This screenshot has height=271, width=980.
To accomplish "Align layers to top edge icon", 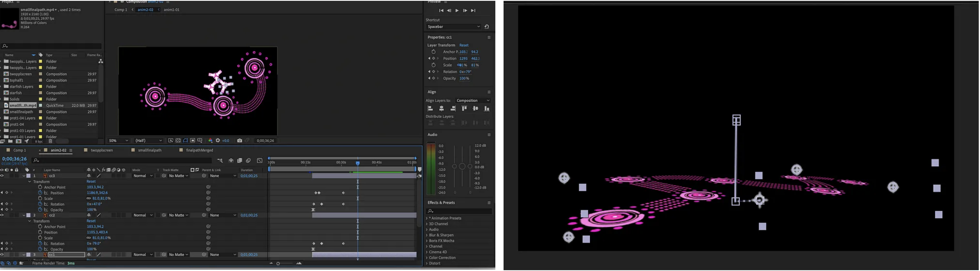I will [x=464, y=108].
